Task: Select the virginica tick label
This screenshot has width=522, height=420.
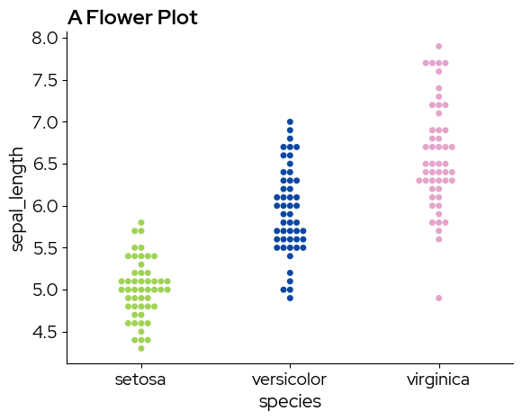Action: point(438,380)
